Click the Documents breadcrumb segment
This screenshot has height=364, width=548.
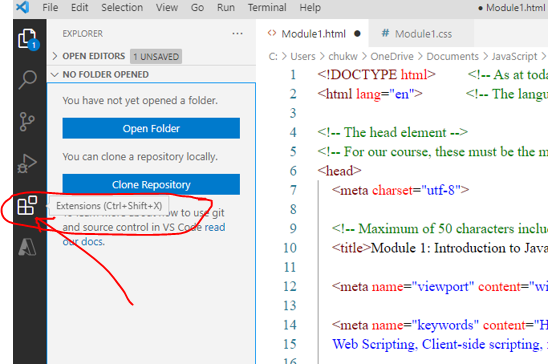[x=452, y=56]
